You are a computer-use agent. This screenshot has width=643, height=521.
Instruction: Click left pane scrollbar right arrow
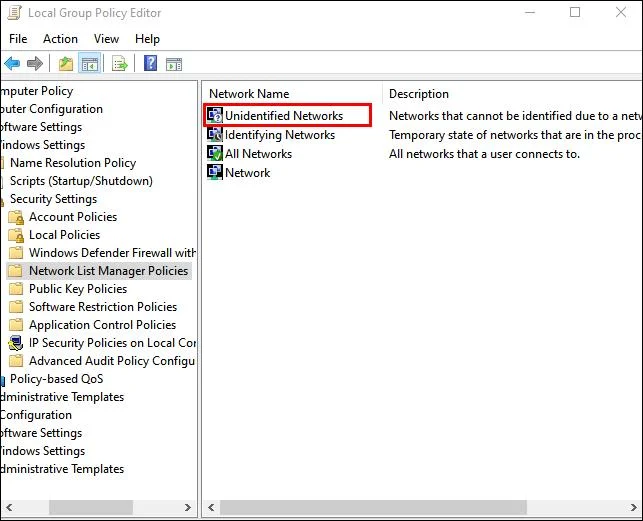(187, 507)
